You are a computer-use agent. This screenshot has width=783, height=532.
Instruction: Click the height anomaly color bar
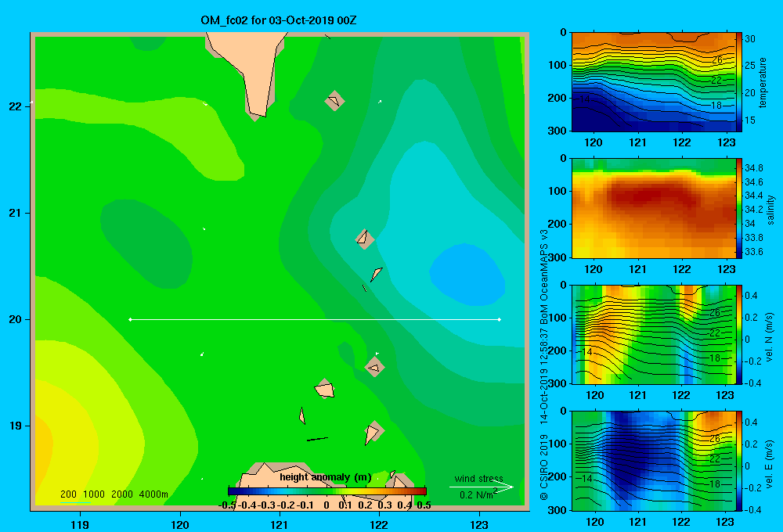click(327, 491)
